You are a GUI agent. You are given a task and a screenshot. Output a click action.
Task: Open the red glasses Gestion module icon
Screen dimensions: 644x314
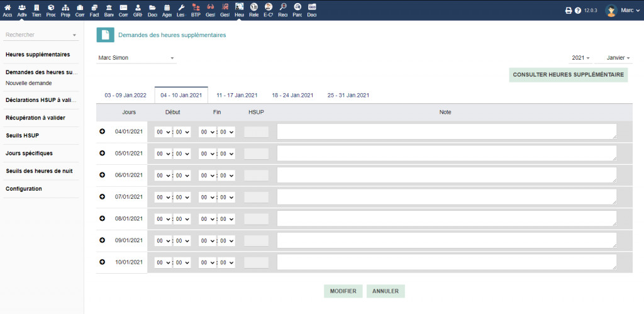tap(210, 8)
